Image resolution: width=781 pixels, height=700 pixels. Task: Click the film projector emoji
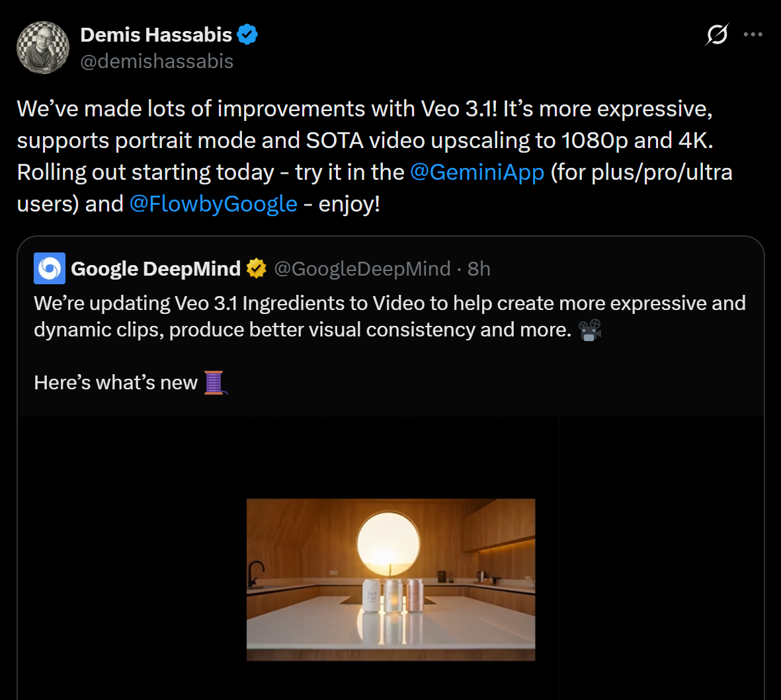589,330
